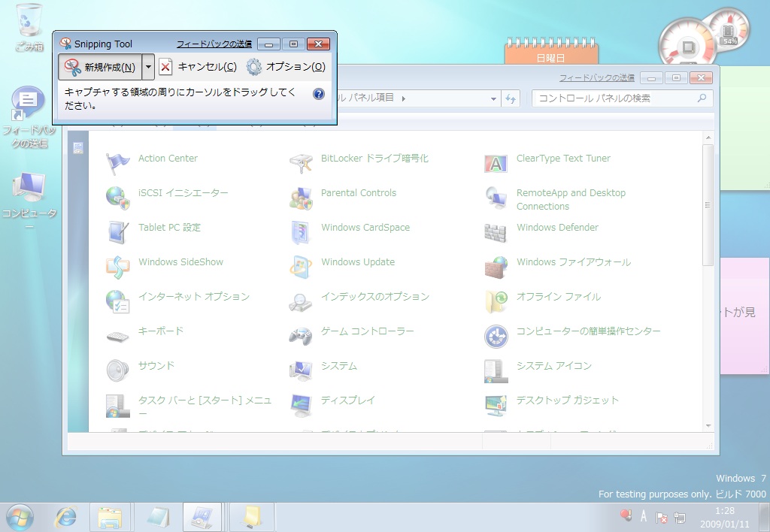Open iSCSI イニシエーター icon
This screenshot has height=532, width=770.
[117, 198]
